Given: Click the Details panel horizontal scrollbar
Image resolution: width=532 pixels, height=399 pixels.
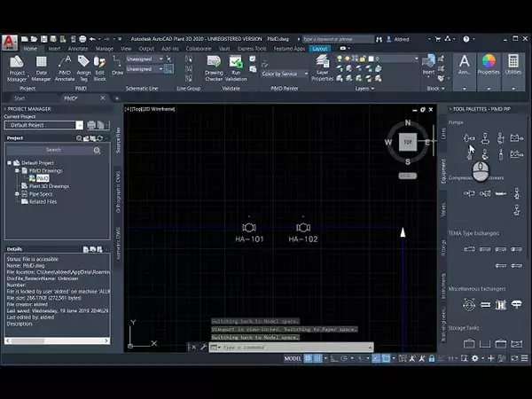Looking at the screenshot, I should coord(58,340).
